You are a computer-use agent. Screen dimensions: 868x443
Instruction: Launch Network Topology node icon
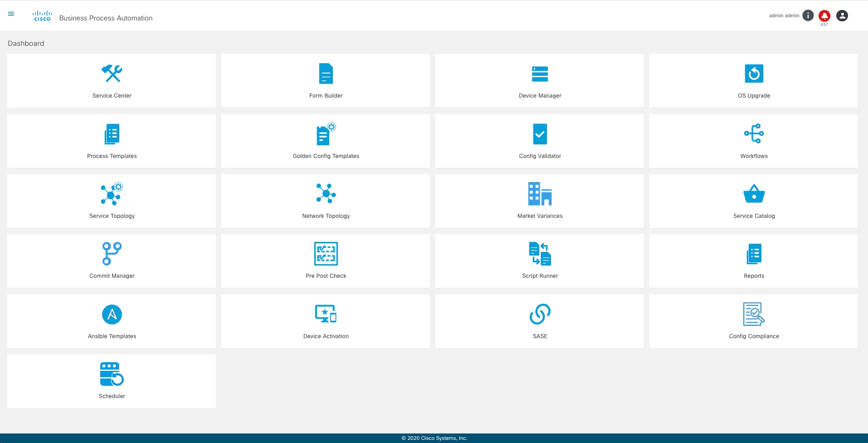pos(326,193)
